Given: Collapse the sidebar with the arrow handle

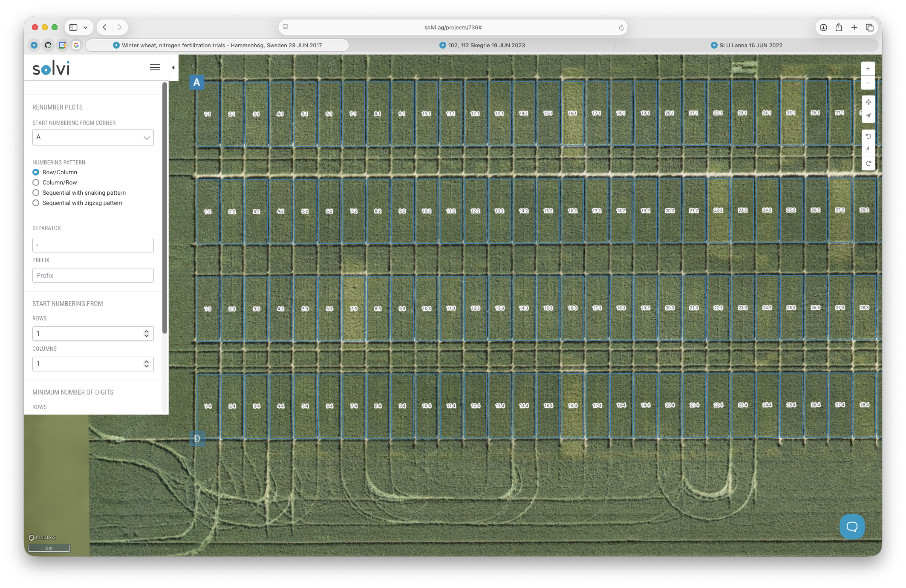Looking at the screenshot, I should (x=173, y=68).
